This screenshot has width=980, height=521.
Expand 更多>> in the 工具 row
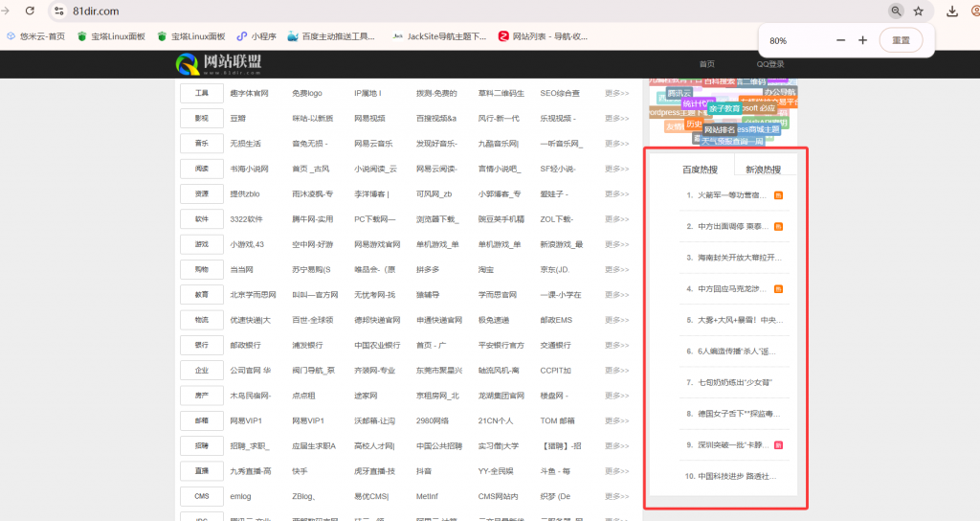tap(616, 93)
